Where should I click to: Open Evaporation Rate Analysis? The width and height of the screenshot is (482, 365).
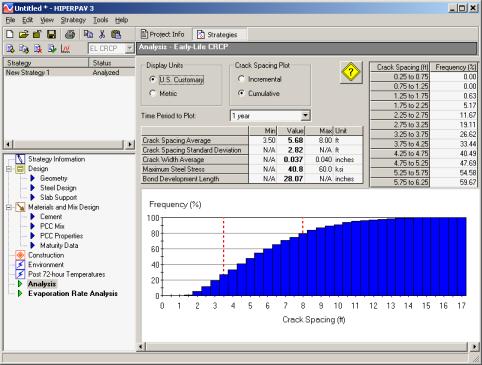click(x=73, y=294)
